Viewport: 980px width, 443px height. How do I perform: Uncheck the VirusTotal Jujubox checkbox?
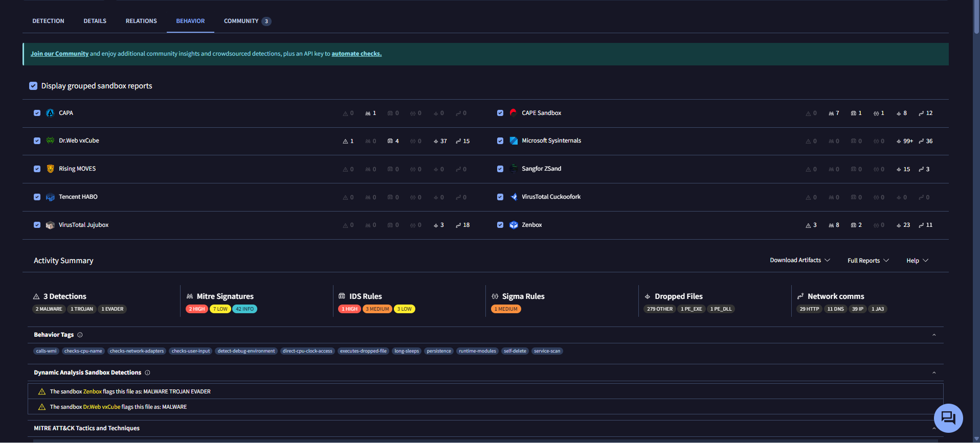tap(37, 225)
